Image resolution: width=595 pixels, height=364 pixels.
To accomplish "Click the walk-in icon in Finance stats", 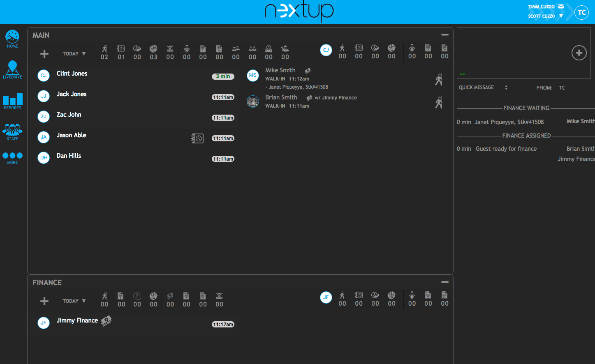I will [104, 296].
